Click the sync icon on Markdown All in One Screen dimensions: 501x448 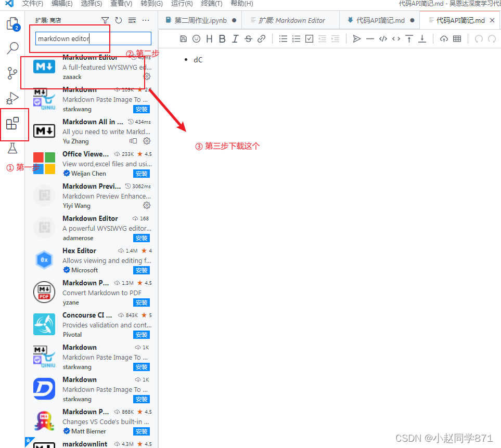[x=133, y=141]
